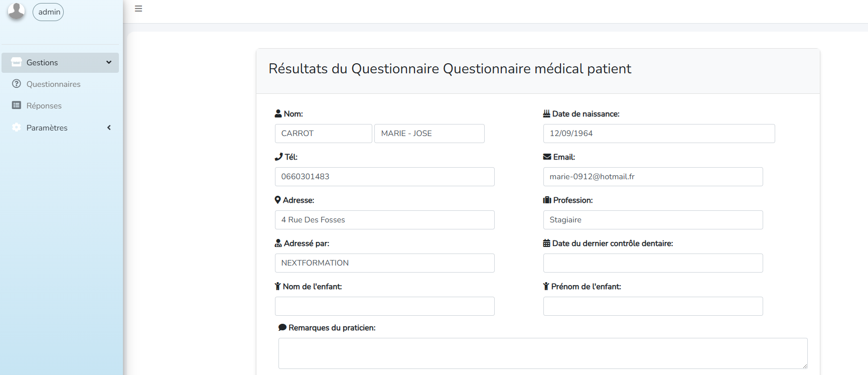868x375 pixels.
Task: Click the Profession field showing Stagiaire
Action: pyautogui.click(x=653, y=220)
